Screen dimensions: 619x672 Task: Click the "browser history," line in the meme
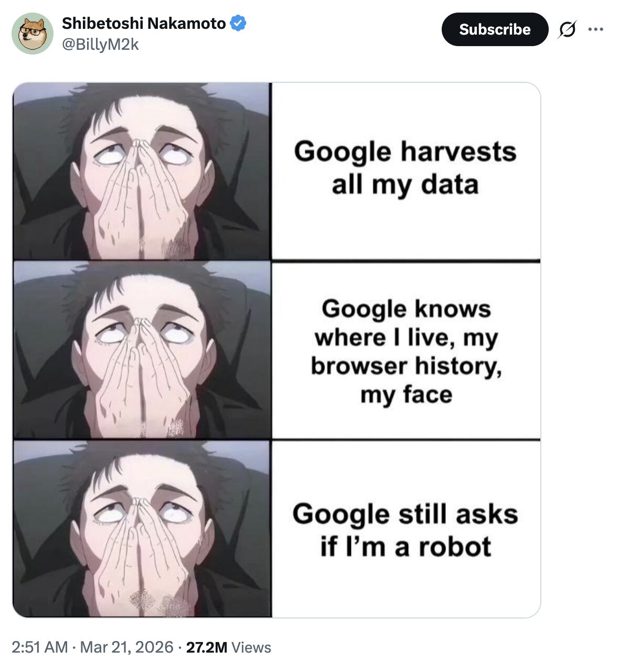(406, 366)
